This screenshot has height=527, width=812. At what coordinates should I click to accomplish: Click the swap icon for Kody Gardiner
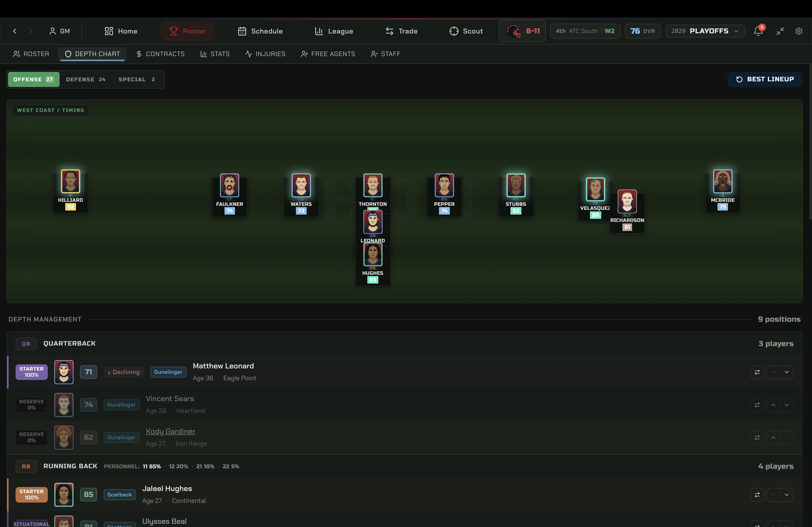757,438
